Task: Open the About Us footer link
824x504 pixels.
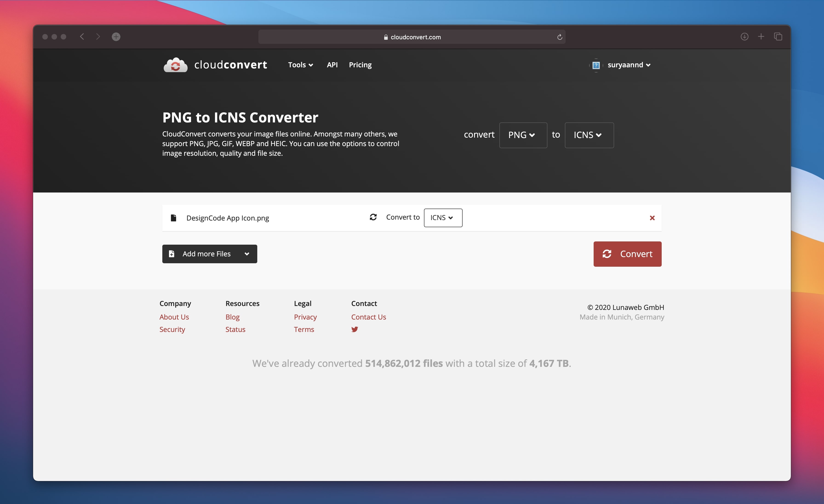Action: coord(174,317)
